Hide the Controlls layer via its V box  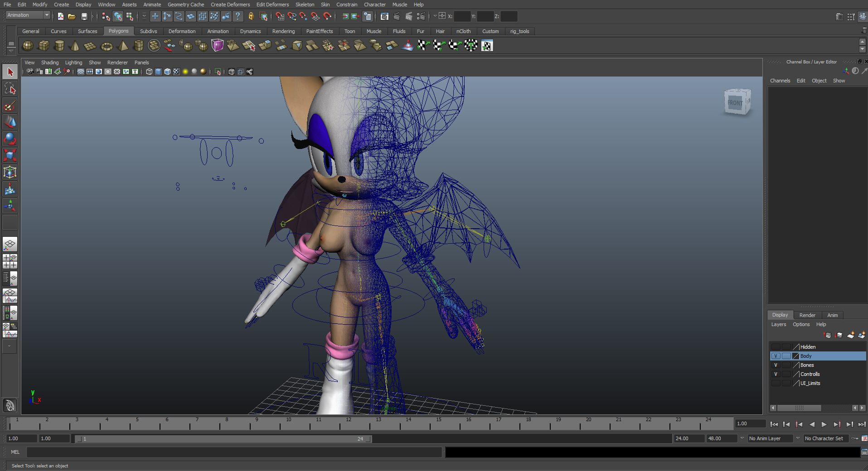tap(776, 374)
